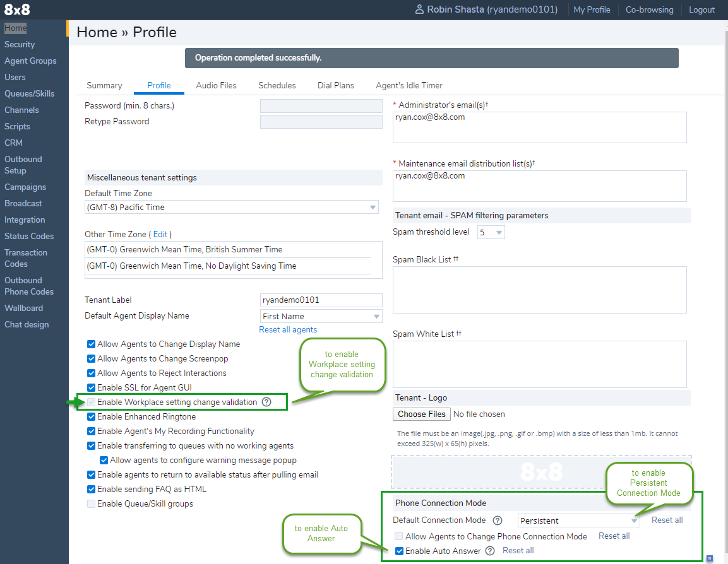Image resolution: width=728 pixels, height=564 pixels.
Task: Toggle Enable agents to return to available status
Action: coord(92,475)
